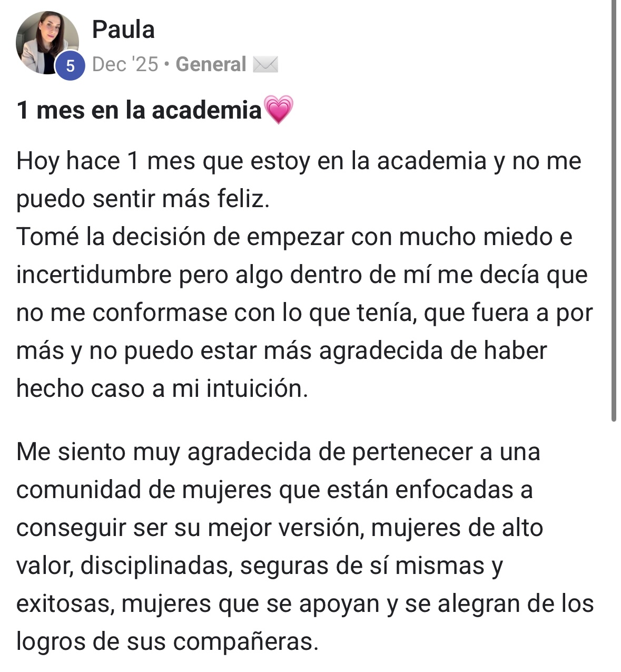Click the vertical scrollbar thumb
Image resolution: width=621 pixels, height=672 pixels.
point(614,211)
